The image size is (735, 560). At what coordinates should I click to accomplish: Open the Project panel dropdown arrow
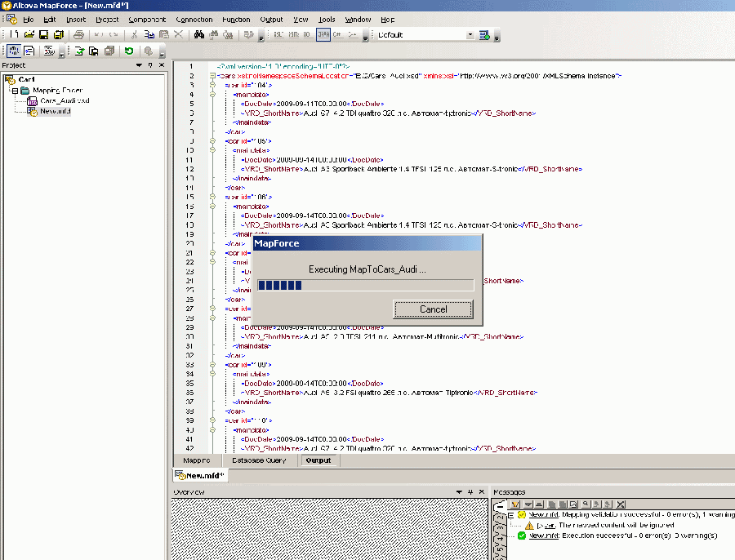(139, 65)
